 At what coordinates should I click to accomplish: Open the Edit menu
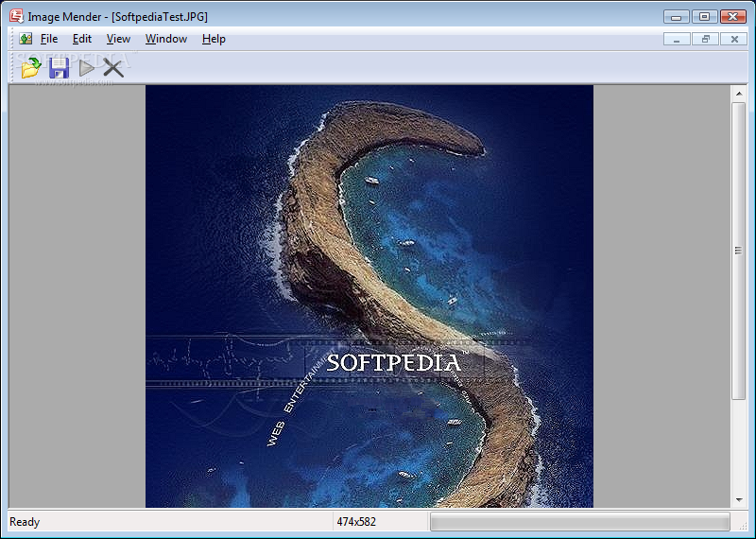click(82, 39)
